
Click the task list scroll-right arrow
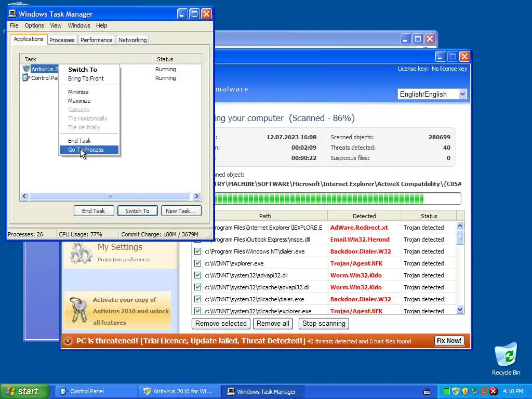pyautogui.click(x=196, y=196)
